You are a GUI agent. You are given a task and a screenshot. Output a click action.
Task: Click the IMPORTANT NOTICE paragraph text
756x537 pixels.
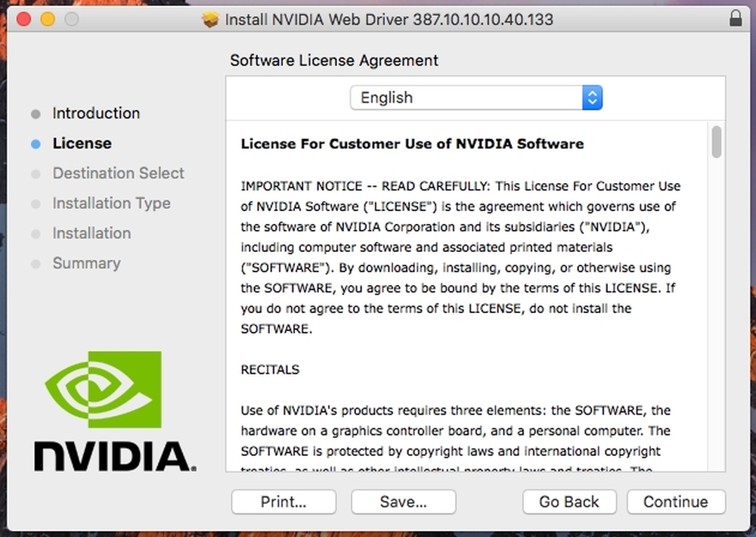point(460,257)
